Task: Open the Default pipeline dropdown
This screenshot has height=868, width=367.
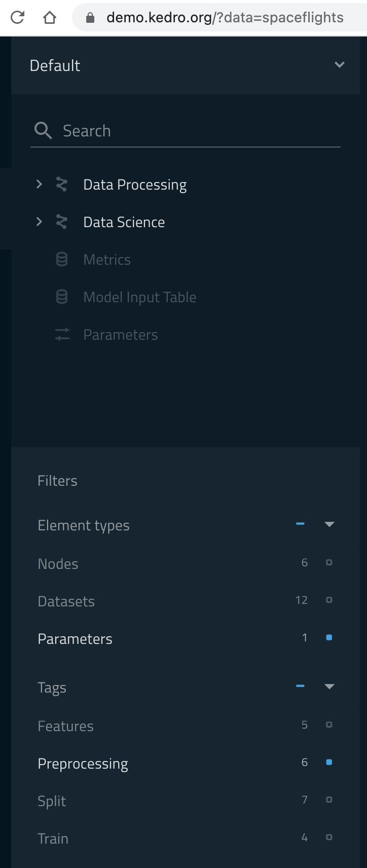Action: 339,65
